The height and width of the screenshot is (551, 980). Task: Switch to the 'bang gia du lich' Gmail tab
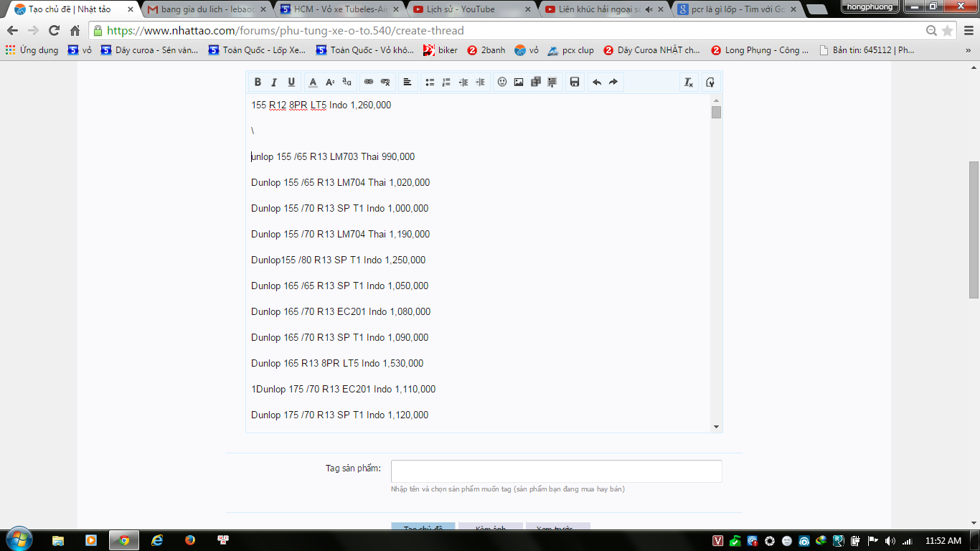coord(206,9)
